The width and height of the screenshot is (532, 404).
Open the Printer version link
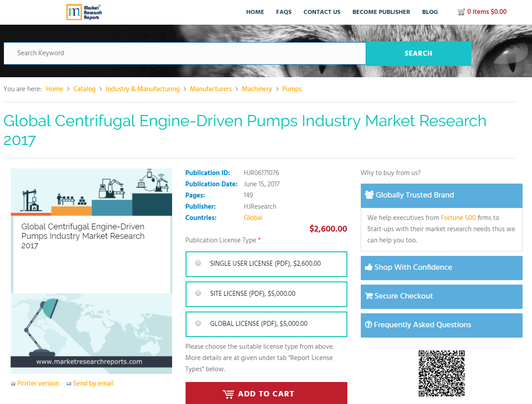(38, 383)
